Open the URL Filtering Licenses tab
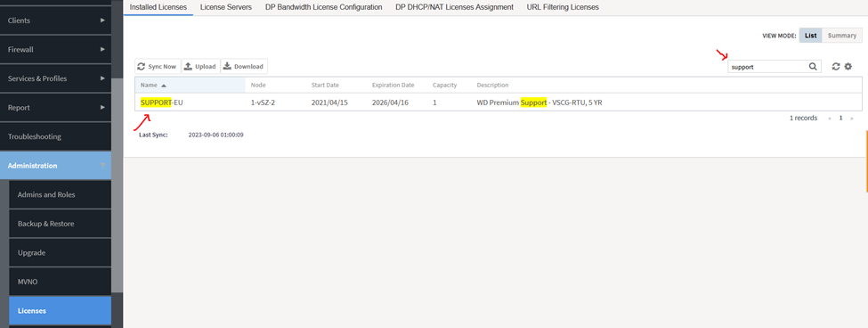868x328 pixels. (x=563, y=7)
